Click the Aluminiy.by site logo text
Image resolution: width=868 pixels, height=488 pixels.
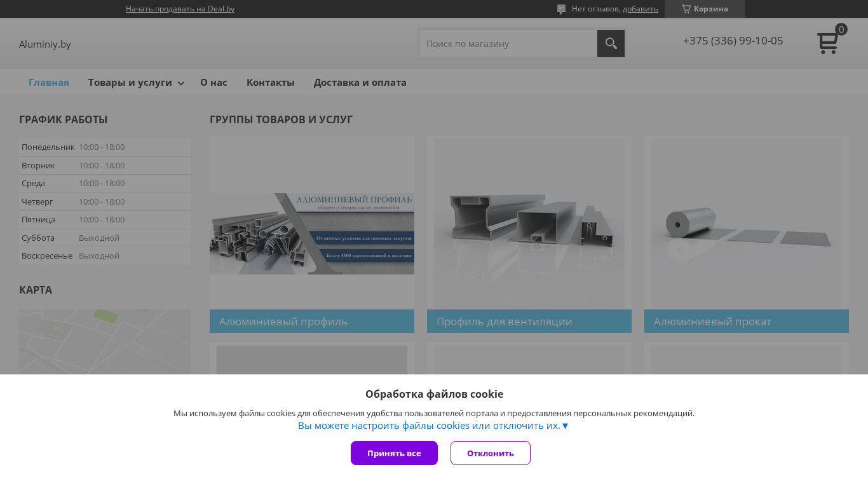45,44
